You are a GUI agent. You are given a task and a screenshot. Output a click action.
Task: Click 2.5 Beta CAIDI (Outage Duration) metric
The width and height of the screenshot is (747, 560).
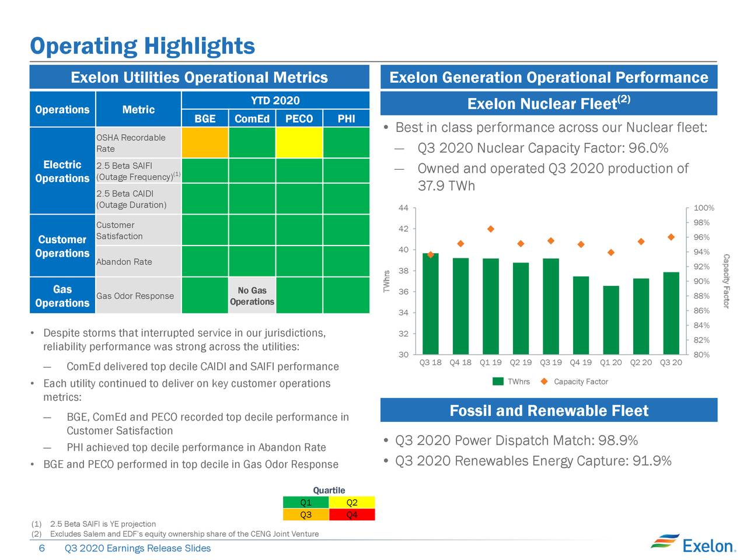(x=138, y=199)
